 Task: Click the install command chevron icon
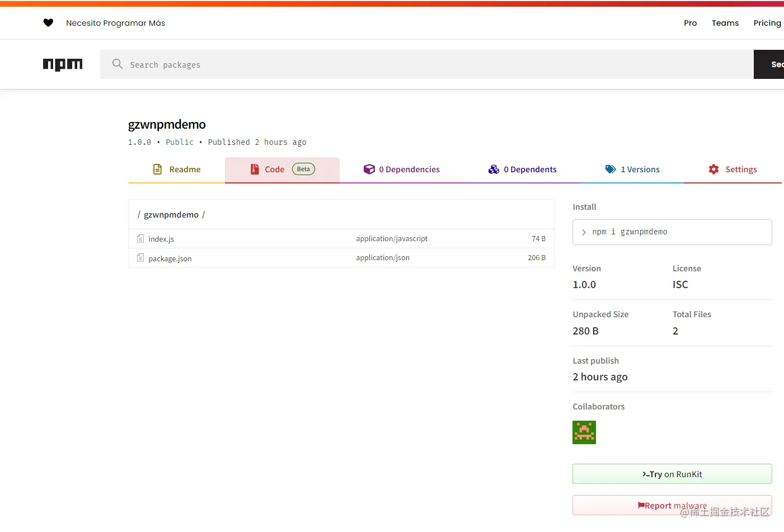(x=584, y=232)
